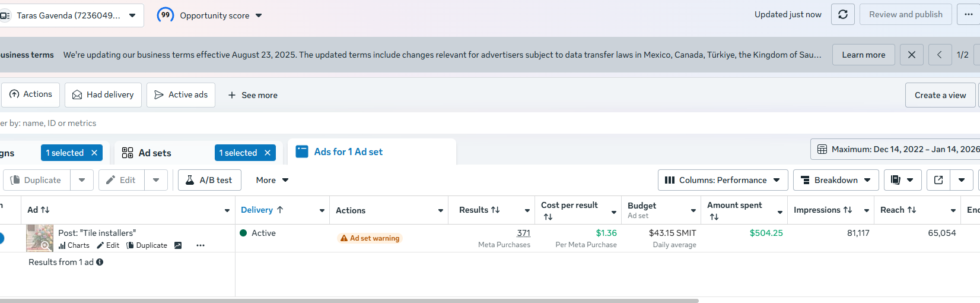980x303 pixels.
Task: Open the Columns: Performance dropdown
Action: 723,180
